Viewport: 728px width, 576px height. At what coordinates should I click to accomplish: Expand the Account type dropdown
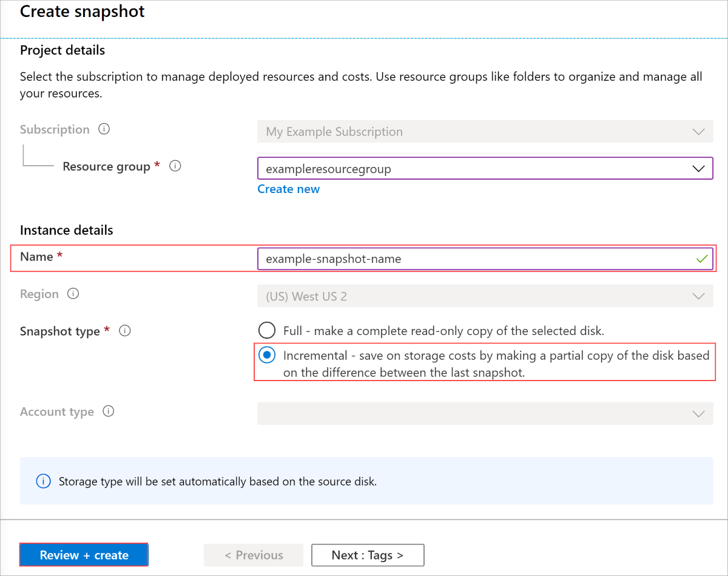click(485, 414)
